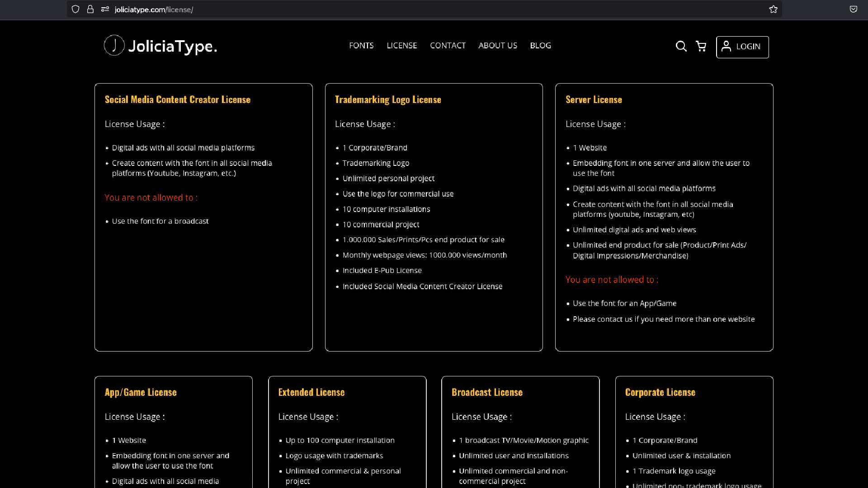
Task: Bookmark this page with the star icon
Action: coord(773,9)
